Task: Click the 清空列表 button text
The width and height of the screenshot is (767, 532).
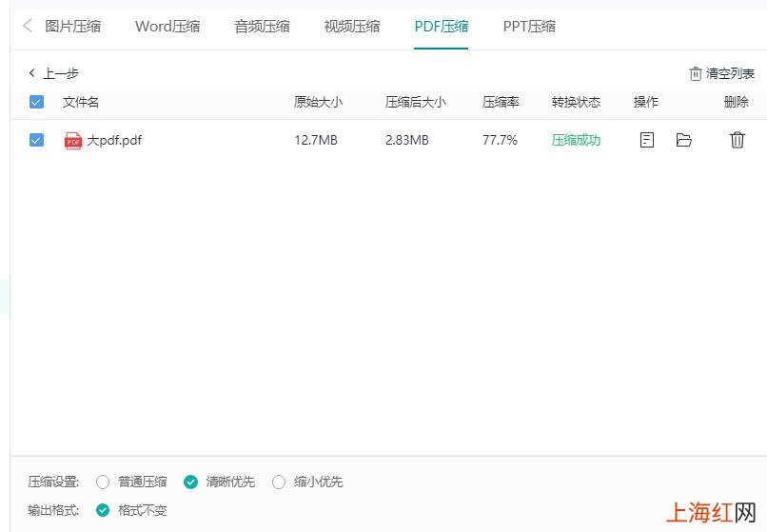Action: 730,73
